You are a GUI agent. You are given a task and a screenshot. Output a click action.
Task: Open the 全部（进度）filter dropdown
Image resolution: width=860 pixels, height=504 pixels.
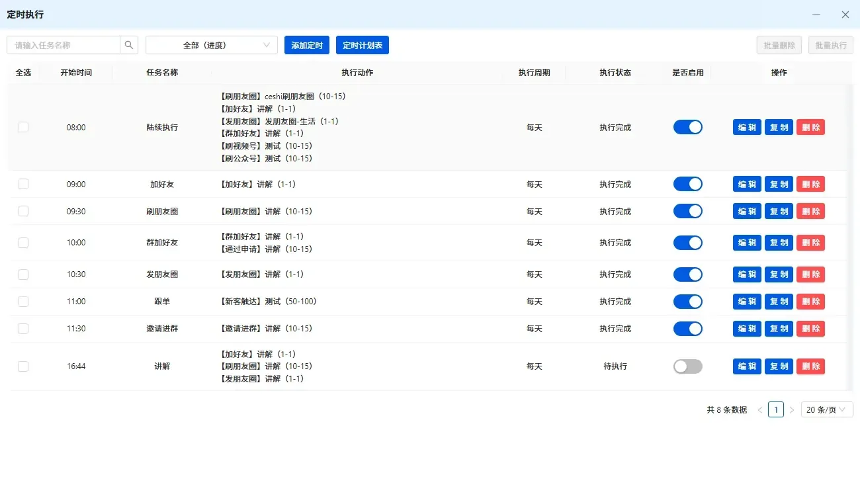212,45
